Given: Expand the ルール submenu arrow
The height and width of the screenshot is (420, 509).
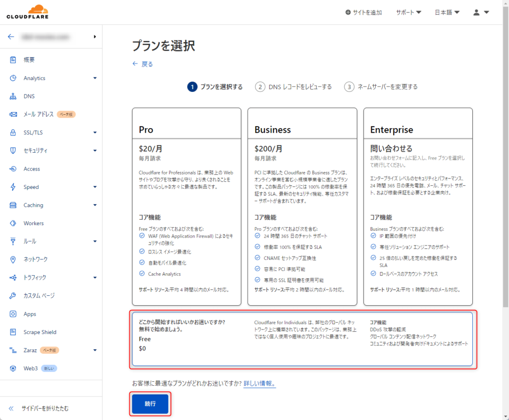Looking at the screenshot, I should click(95, 241).
